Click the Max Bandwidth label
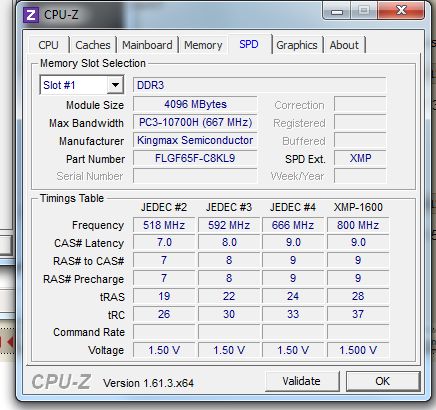The width and height of the screenshot is (436, 410). point(86,123)
